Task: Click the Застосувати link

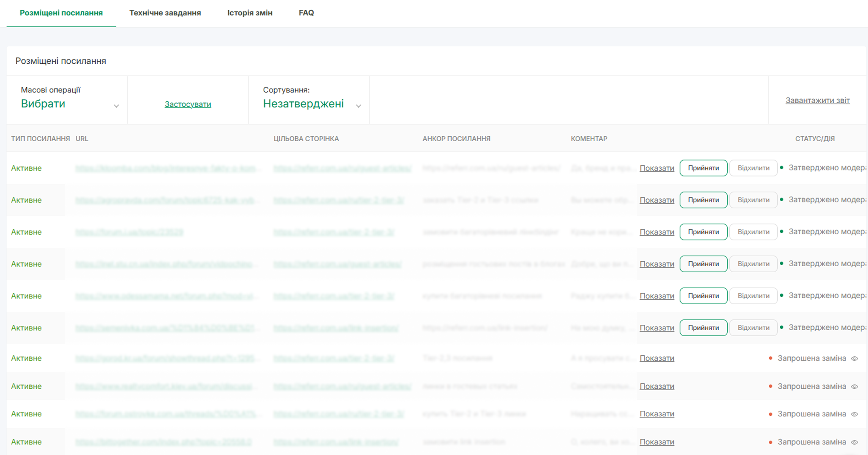Action: pyautogui.click(x=188, y=104)
